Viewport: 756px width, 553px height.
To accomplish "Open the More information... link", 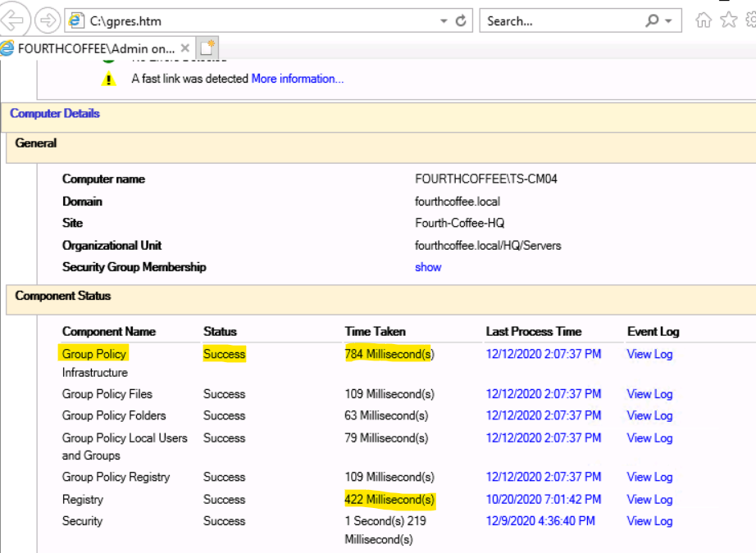I will (298, 79).
